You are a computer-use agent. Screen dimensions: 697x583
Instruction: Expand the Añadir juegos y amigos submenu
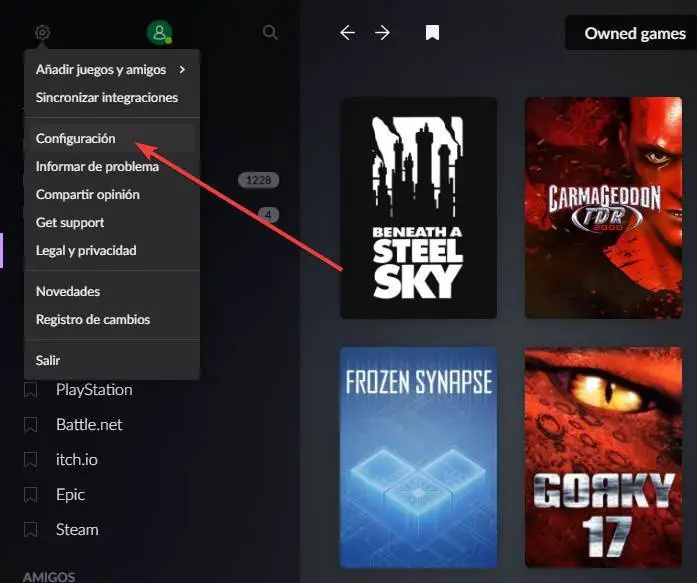[112, 70]
